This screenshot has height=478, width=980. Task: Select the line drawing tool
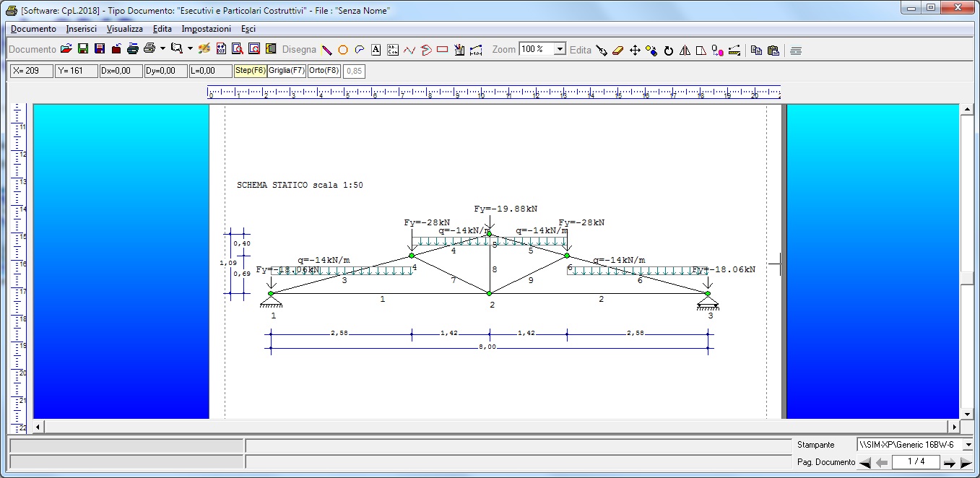pos(326,50)
